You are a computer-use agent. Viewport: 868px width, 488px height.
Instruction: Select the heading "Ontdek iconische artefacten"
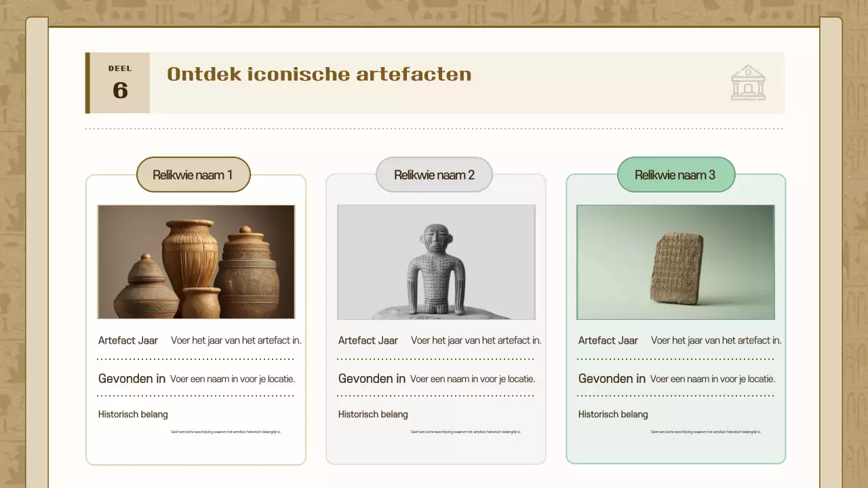pos(319,75)
